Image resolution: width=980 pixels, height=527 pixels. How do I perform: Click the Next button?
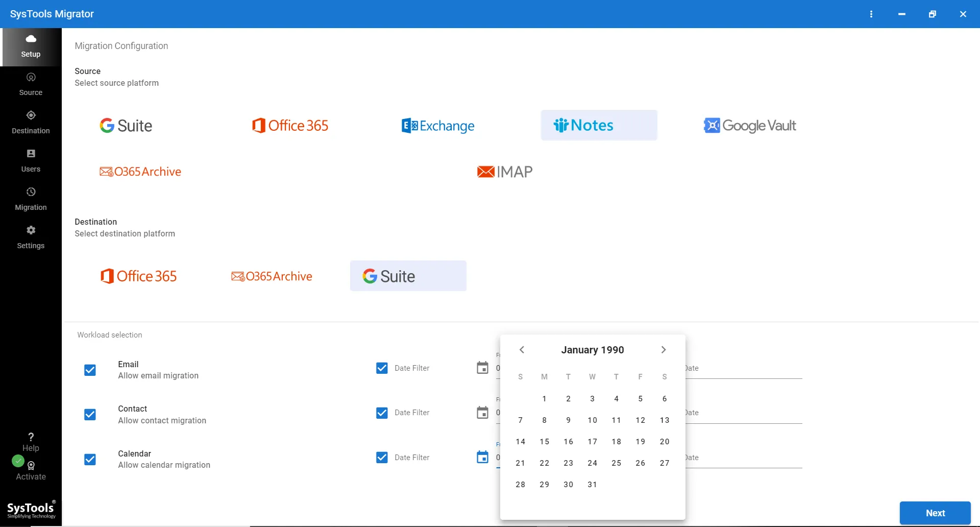[935, 513]
